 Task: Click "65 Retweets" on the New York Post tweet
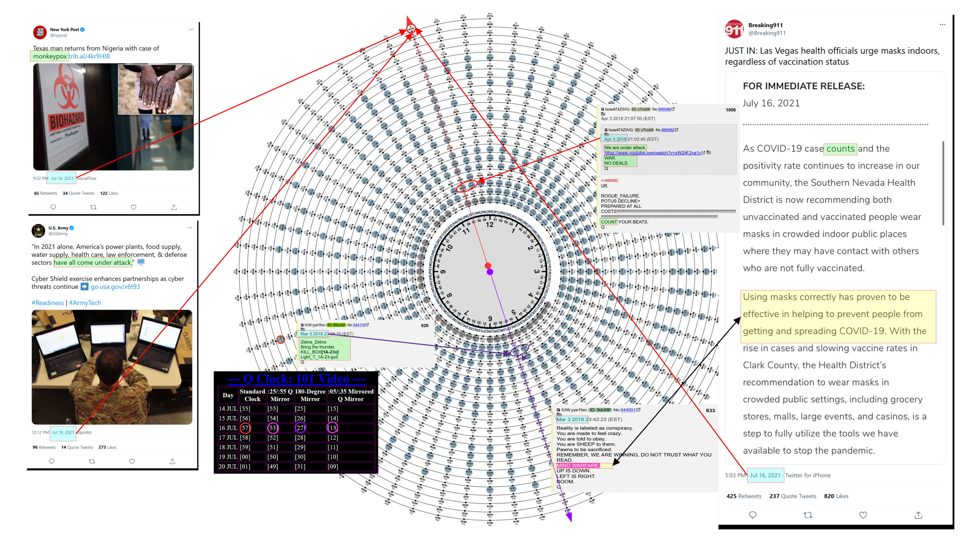click(x=46, y=193)
